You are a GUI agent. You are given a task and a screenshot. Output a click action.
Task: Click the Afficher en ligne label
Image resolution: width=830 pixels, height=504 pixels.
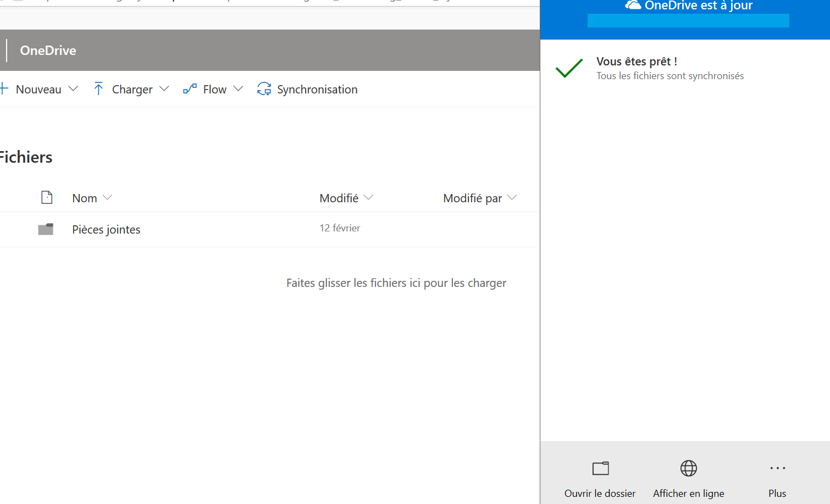tap(689, 494)
